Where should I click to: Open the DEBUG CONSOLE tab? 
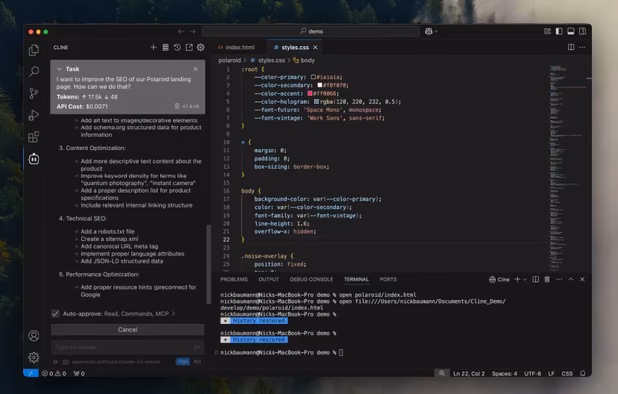[311, 279]
